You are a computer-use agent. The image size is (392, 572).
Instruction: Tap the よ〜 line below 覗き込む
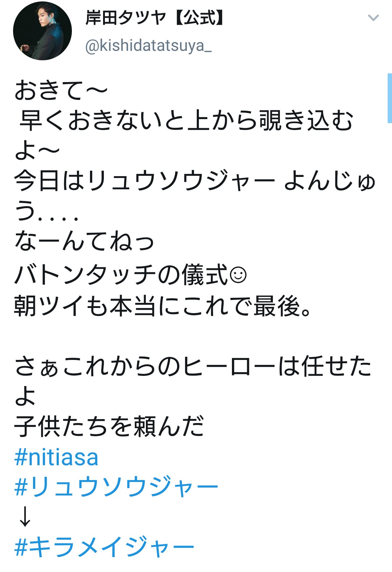[x=37, y=151]
